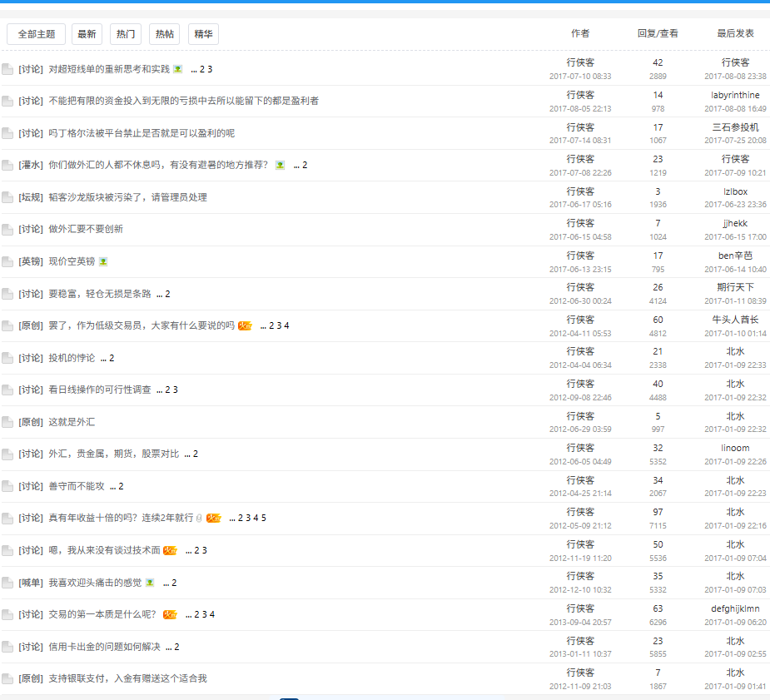Go to page 3 of 对超短线单 thread

(x=210, y=69)
